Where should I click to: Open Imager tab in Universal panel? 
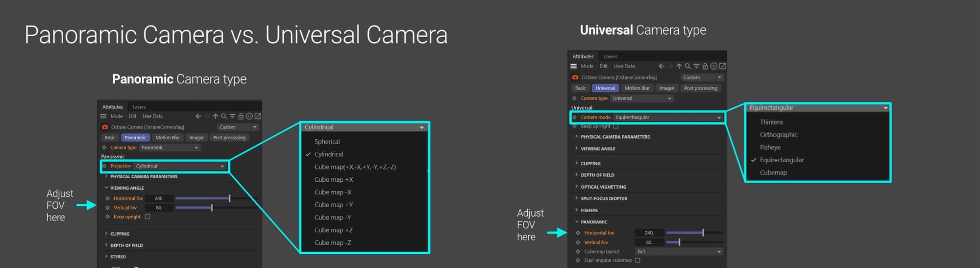[x=667, y=88]
